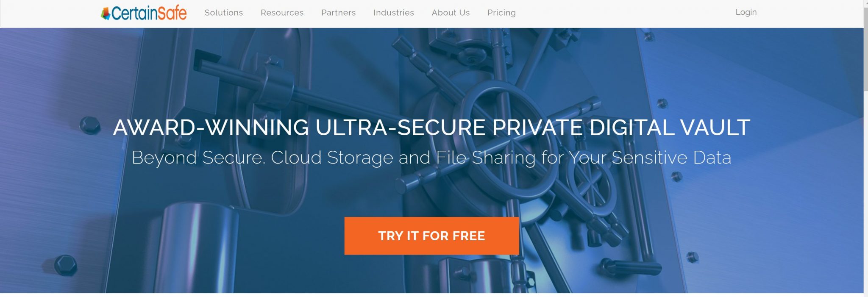The height and width of the screenshot is (297, 868).
Task: Open the Resources navigation item
Action: pos(282,13)
